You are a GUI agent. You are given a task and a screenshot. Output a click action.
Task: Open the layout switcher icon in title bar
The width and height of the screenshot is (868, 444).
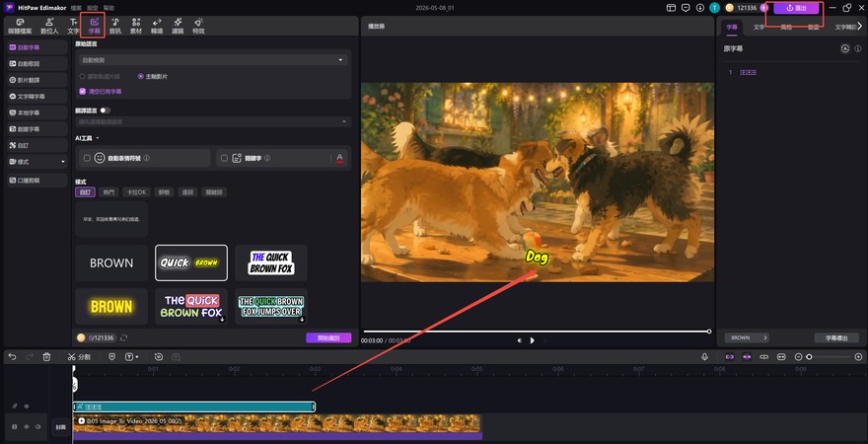[671, 8]
